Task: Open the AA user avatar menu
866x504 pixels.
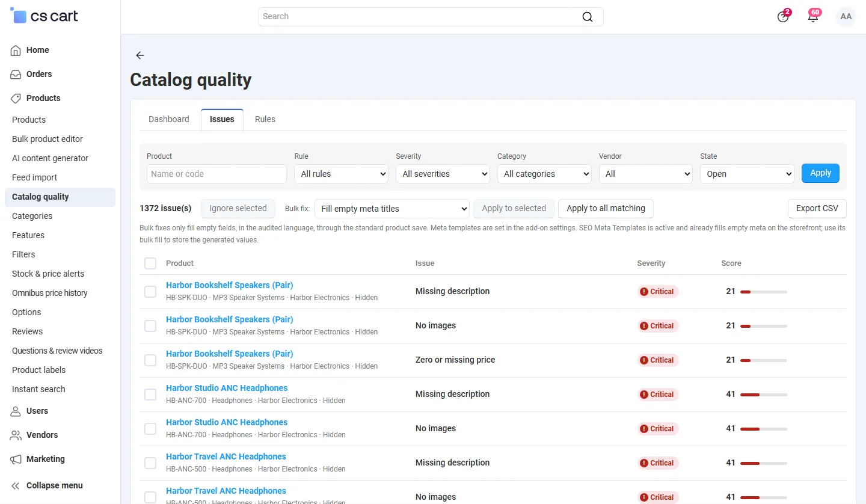Action: 846,17
